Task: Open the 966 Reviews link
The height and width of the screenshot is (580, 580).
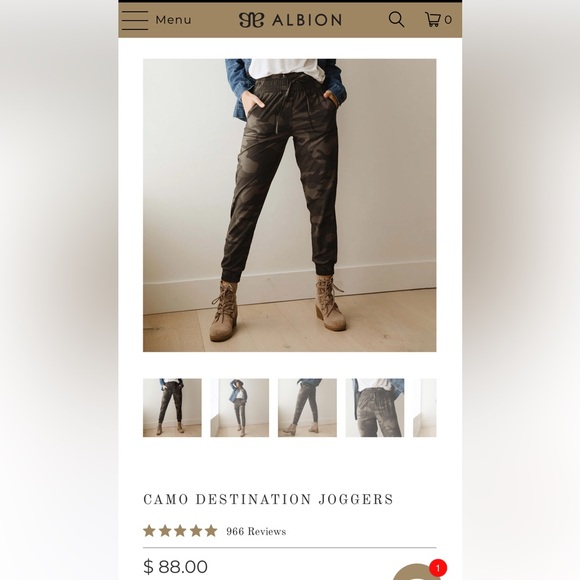Action: [x=256, y=532]
